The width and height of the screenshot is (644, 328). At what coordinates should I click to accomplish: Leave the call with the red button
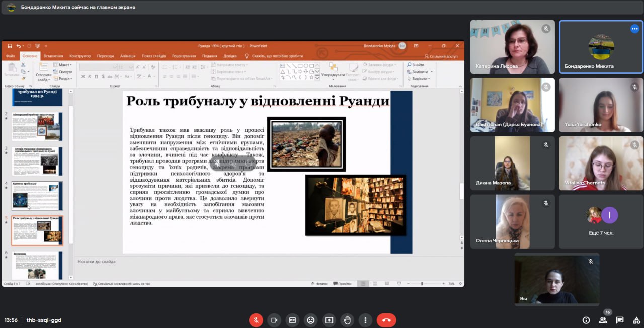pyautogui.click(x=386, y=320)
